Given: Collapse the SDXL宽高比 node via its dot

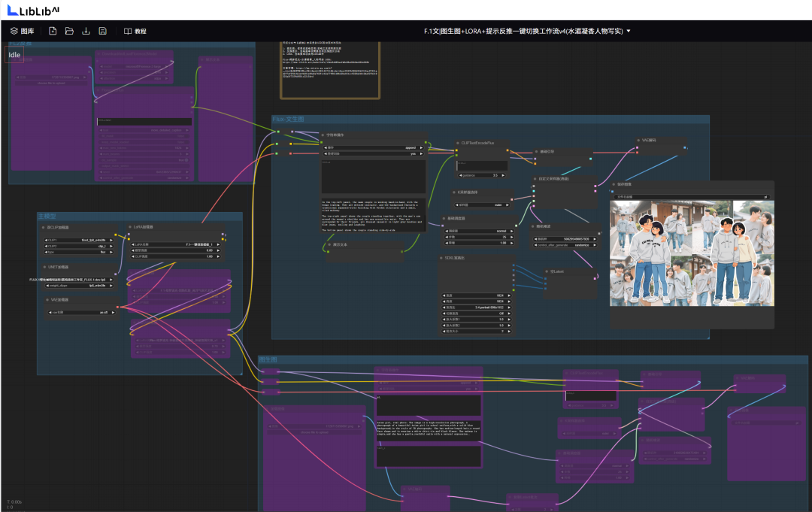Looking at the screenshot, I should (441, 258).
